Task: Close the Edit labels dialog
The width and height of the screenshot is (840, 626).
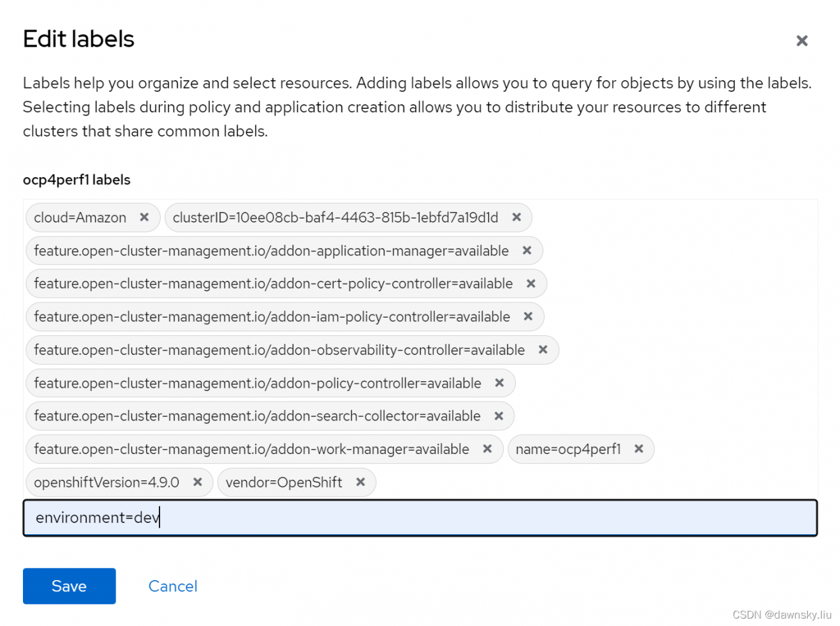Action: coord(802,41)
